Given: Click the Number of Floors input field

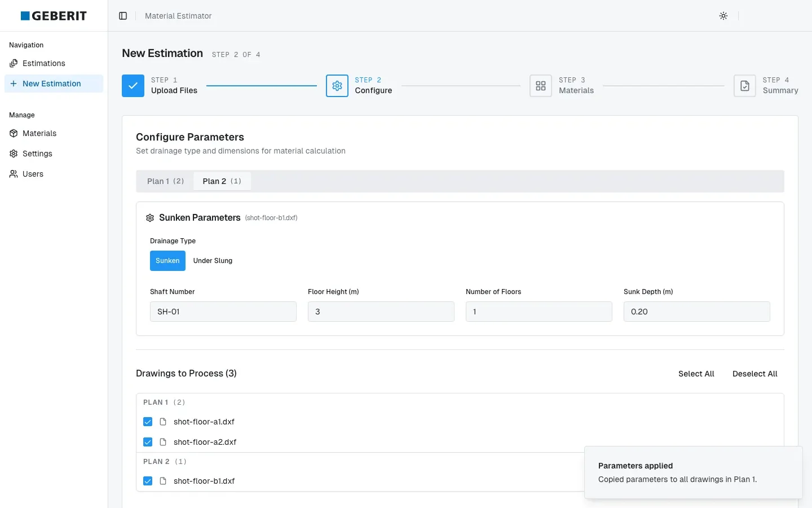Looking at the screenshot, I should point(539,312).
